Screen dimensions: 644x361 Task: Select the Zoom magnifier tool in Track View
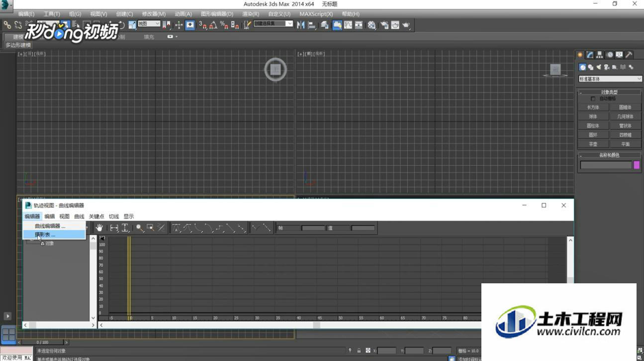coord(140,228)
